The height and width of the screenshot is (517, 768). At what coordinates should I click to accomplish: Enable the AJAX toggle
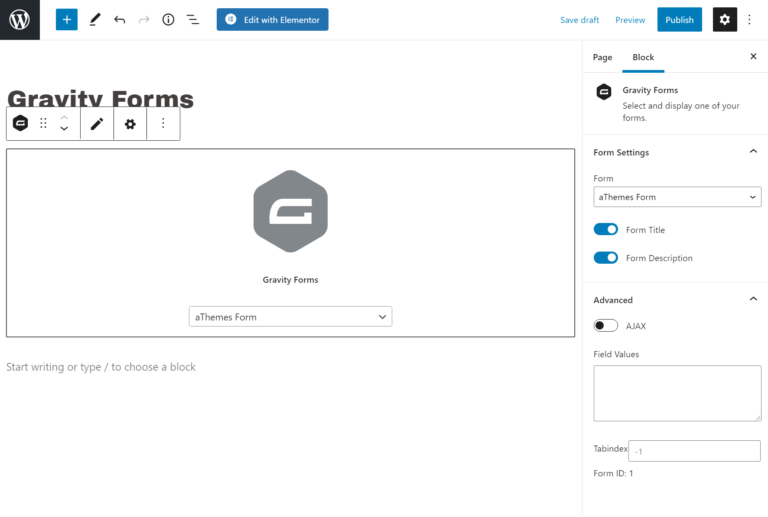(x=606, y=326)
